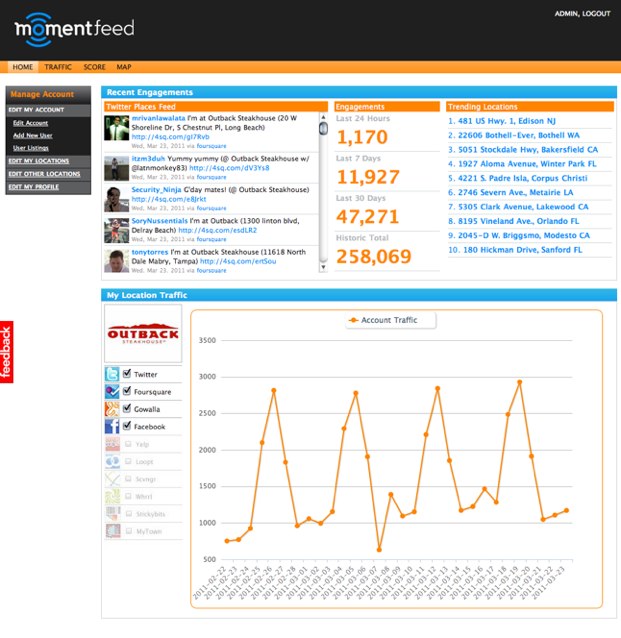Screen dimensions: 621x638
Task: Click the Foursquare service icon
Action: click(x=112, y=391)
